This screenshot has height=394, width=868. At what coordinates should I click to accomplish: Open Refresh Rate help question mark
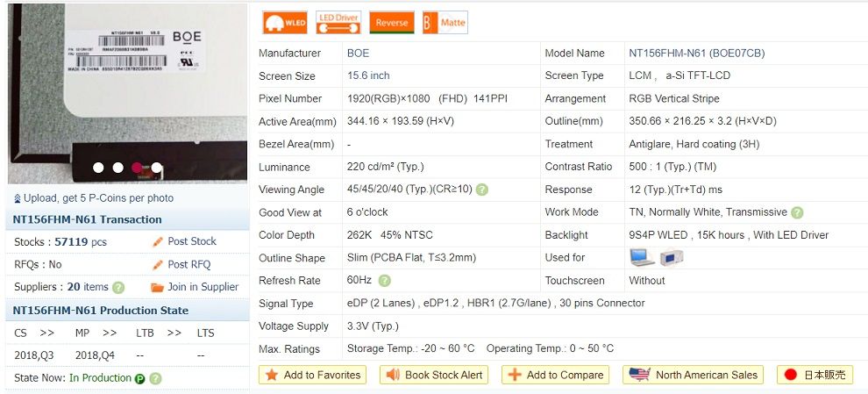[x=384, y=281]
